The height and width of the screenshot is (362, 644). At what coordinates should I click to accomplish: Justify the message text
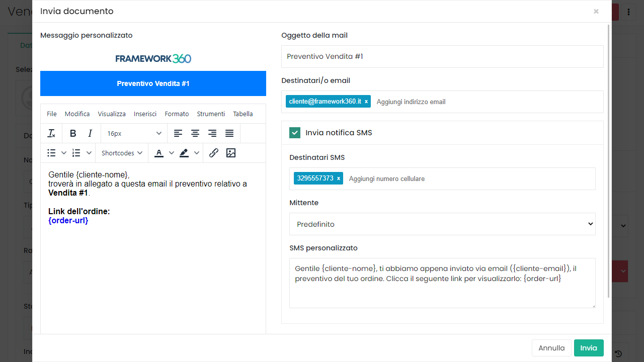pos(229,133)
